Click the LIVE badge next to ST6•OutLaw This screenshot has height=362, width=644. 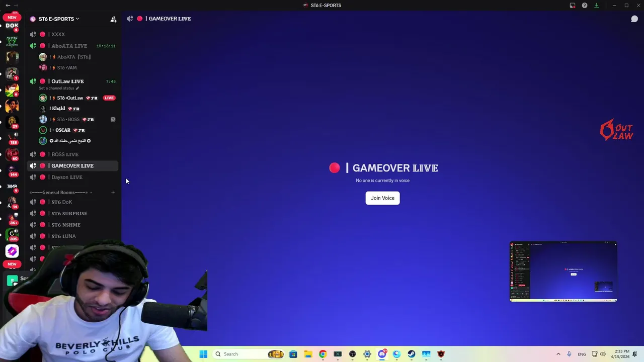coord(109,98)
